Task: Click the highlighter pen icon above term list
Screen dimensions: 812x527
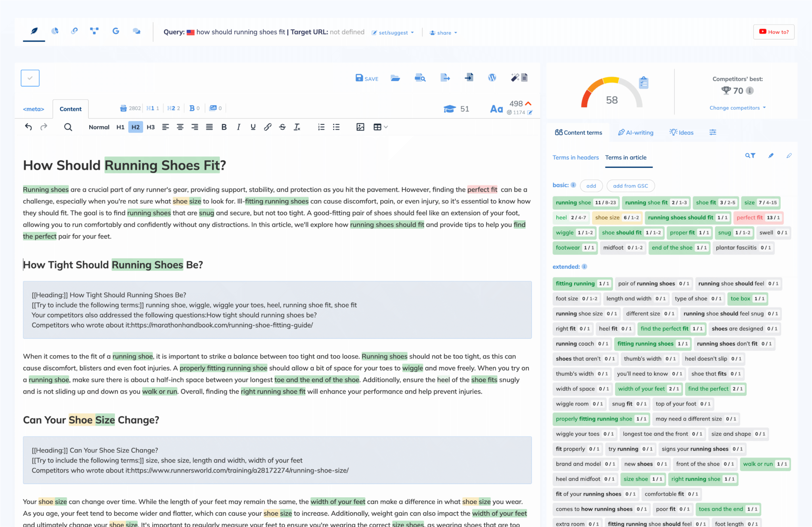Action: pos(771,156)
